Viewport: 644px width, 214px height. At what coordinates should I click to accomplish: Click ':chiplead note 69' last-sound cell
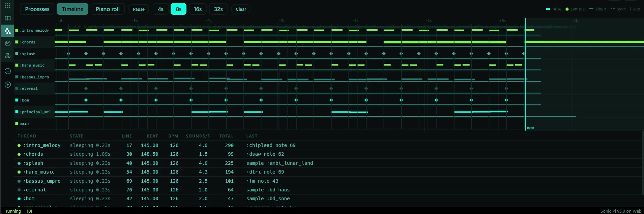(x=271, y=145)
